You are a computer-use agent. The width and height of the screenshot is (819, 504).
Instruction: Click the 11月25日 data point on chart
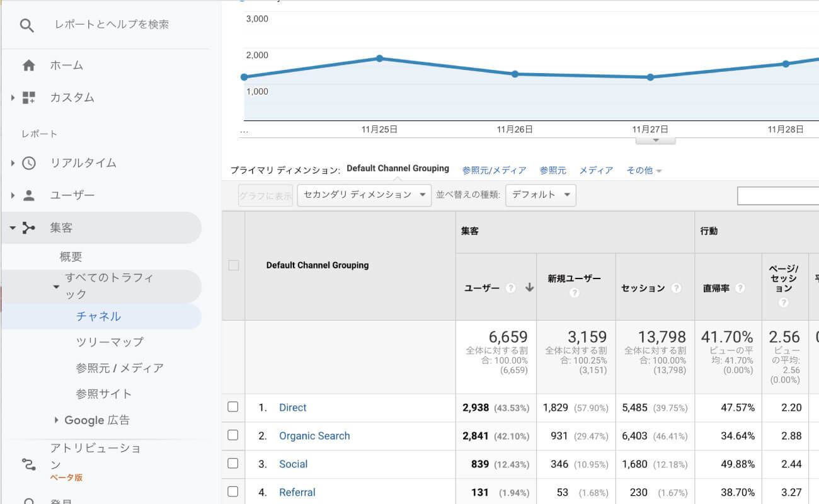[x=379, y=58]
